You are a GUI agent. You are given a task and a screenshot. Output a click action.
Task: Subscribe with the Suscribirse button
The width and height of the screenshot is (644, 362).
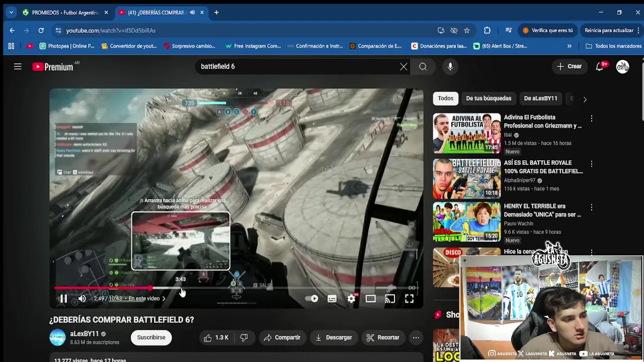click(x=151, y=337)
